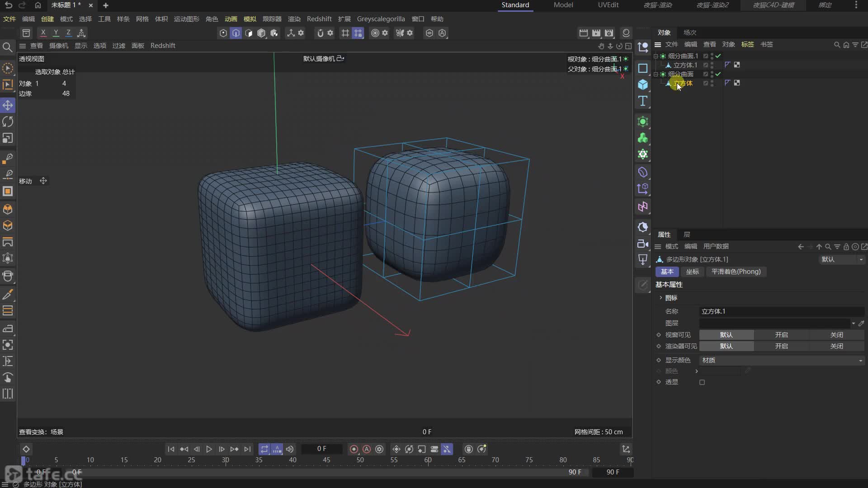Click the render to picture viewer icon
The height and width of the screenshot is (488, 868).
[596, 33]
